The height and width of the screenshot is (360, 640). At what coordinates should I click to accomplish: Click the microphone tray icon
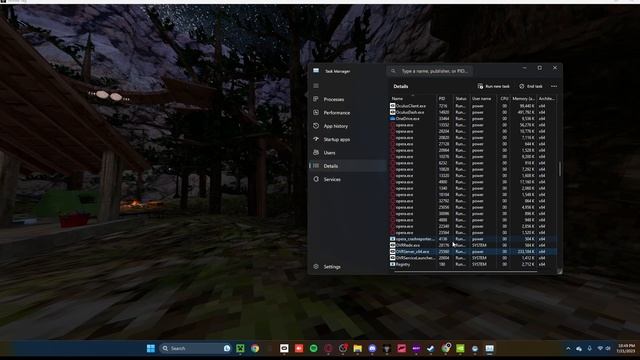pyautogui.click(x=589, y=348)
